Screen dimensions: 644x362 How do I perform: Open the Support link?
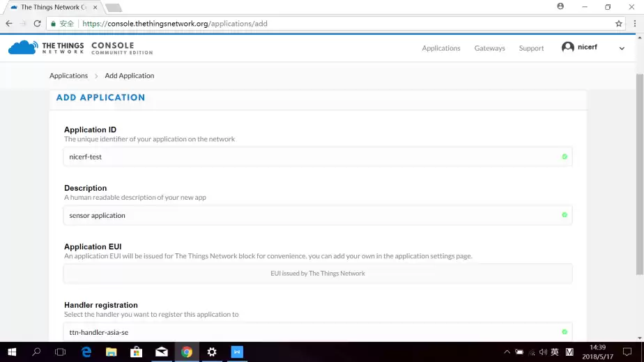[531, 48]
